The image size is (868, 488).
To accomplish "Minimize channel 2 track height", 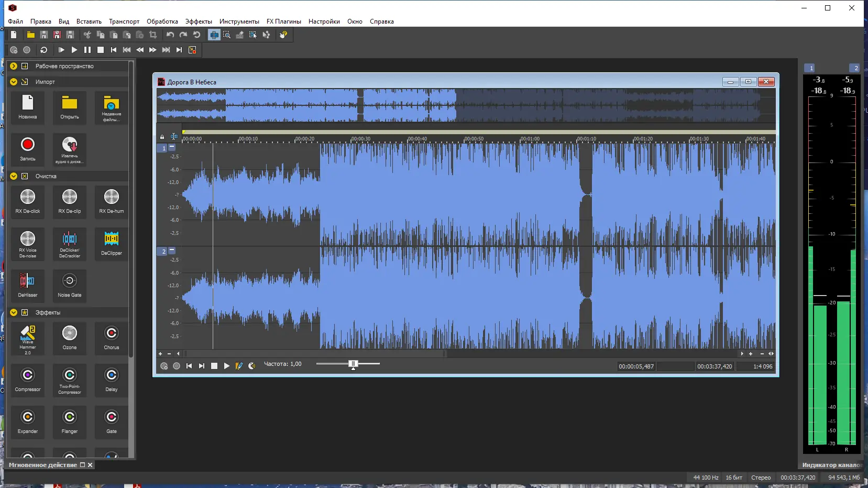I will click(x=172, y=251).
